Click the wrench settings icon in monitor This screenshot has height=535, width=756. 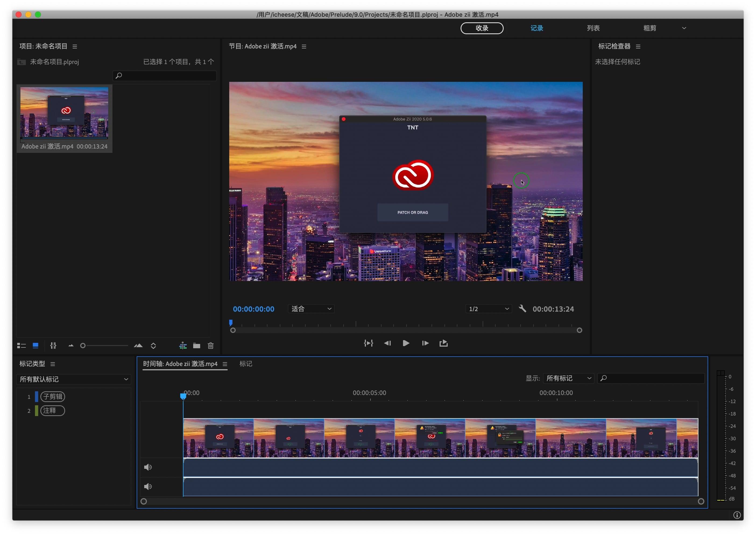[x=522, y=309]
